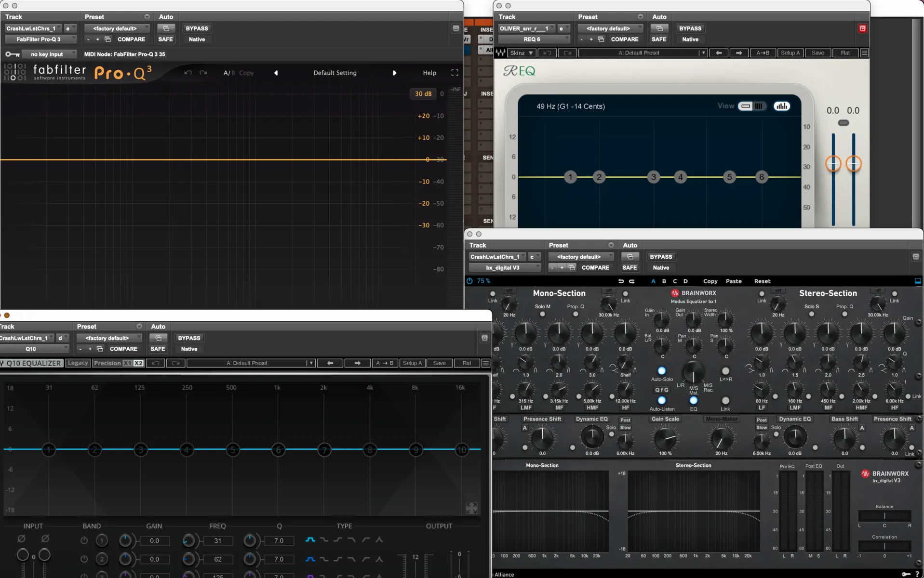The height and width of the screenshot is (578, 924).
Task: Power on band 2 in Q10 Equalizer
Action: coord(83,559)
